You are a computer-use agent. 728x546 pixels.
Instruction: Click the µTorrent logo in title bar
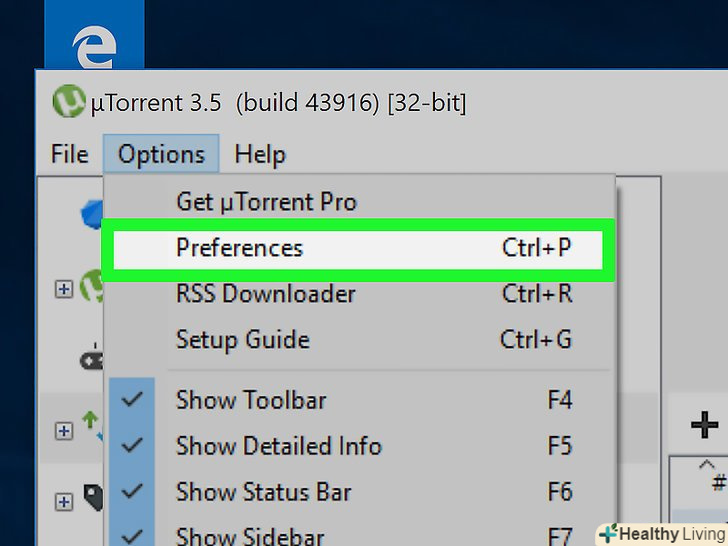pyautogui.click(x=68, y=101)
